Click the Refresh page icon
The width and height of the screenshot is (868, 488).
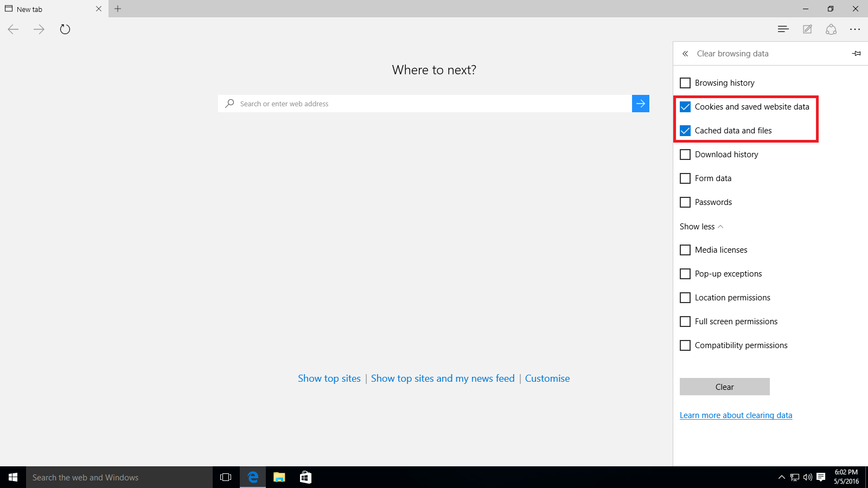(x=65, y=29)
